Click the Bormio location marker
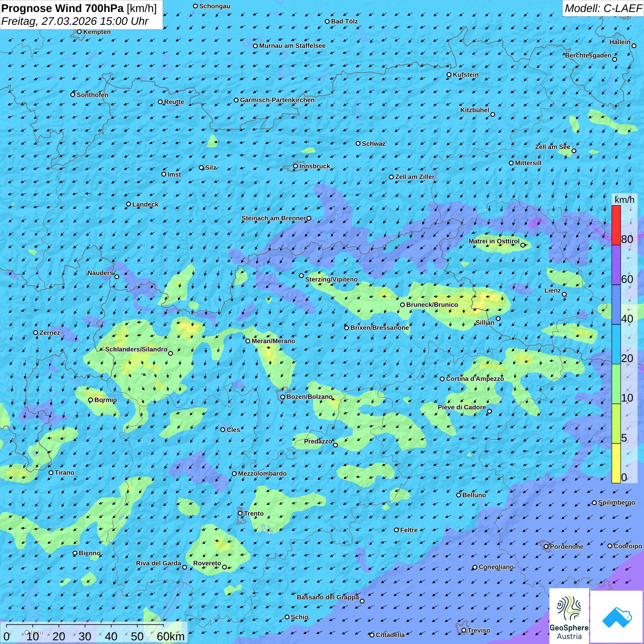644x644 pixels. tap(91, 400)
